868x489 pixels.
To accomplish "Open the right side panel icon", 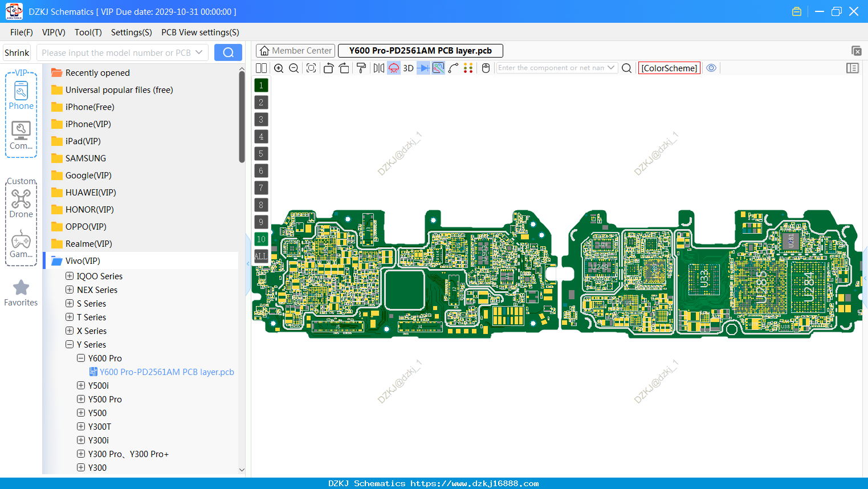I will tap(853, 68).
